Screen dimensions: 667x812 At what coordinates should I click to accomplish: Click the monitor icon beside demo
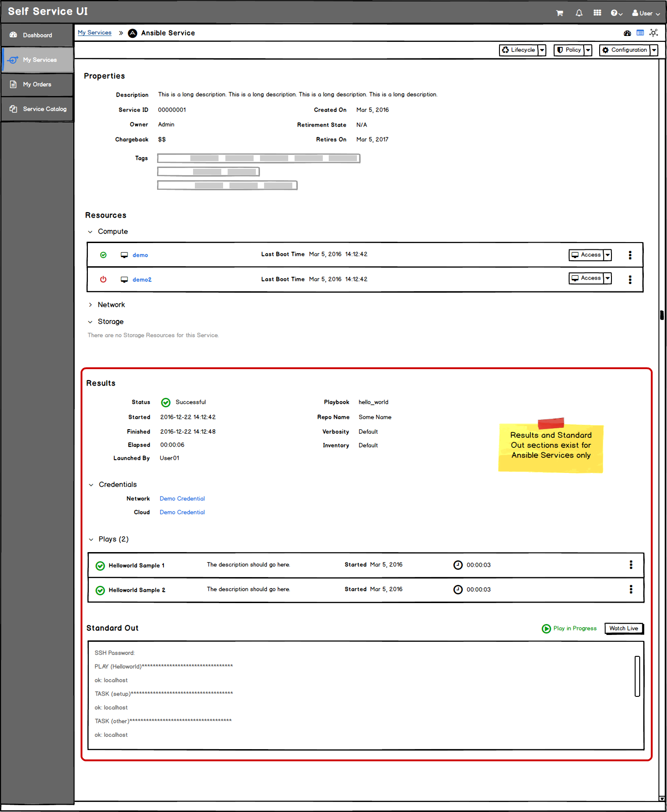(x=124, y=255)
